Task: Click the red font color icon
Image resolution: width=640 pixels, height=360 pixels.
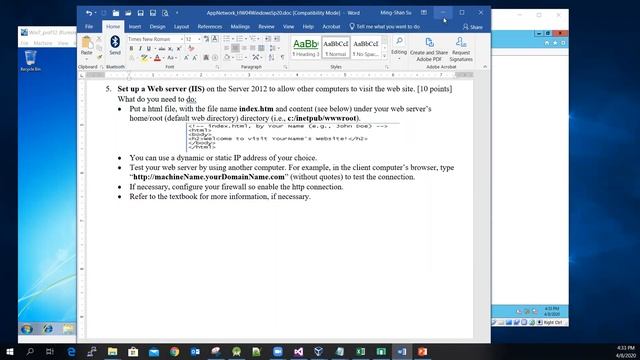Action: pyautogui.click(x=157, y=58)
